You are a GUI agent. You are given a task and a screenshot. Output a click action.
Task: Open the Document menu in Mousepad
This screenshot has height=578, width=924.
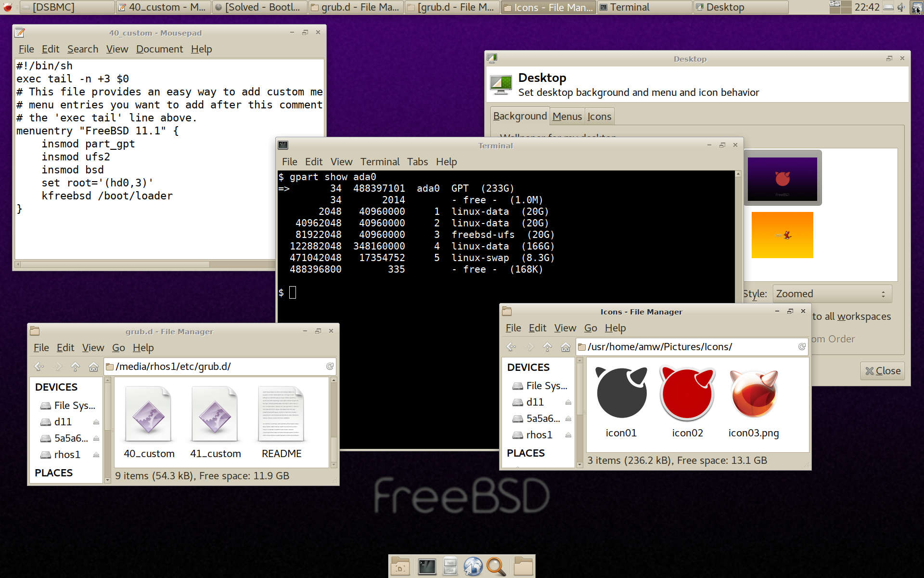tap(159, 49)
